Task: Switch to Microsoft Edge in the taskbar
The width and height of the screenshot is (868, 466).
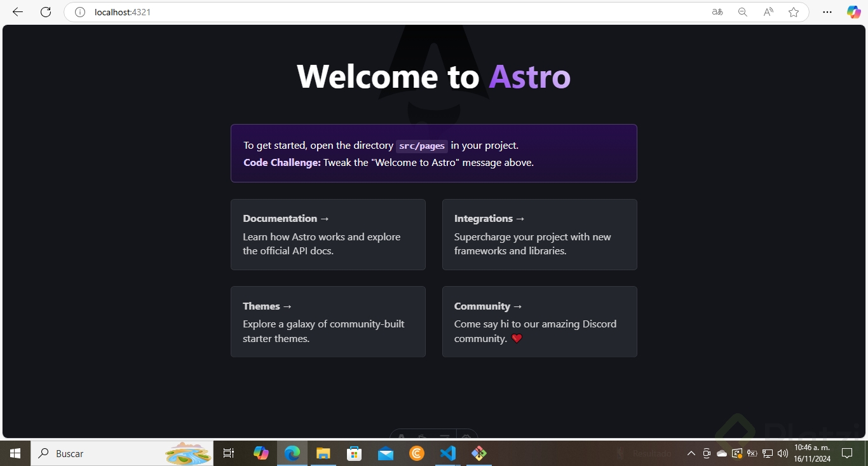Action: click(x=292, y=453)
